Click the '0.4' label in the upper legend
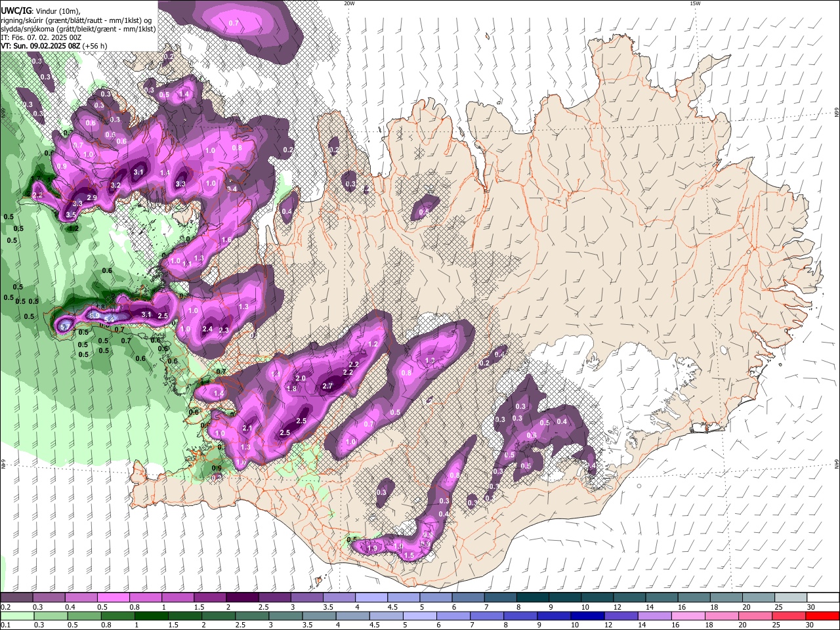This screenshot has height=630, width=840. coord(70,607)
